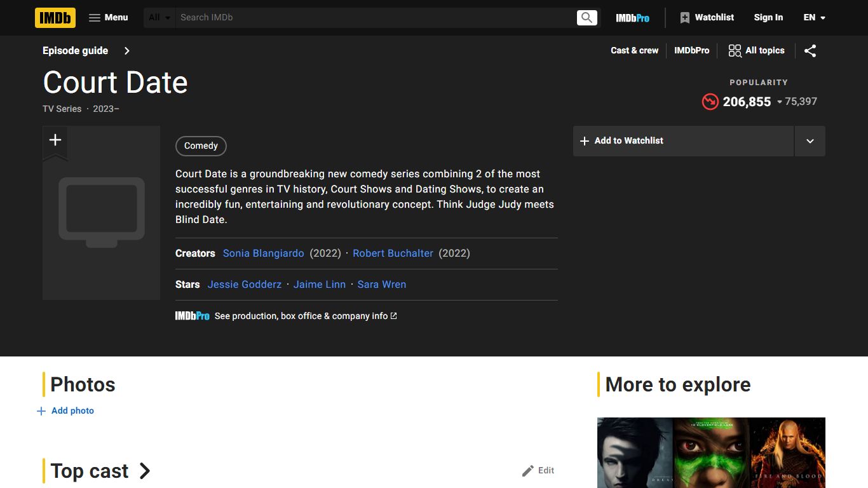
Task: Click the Photos section heading
Action: (83, 385)
